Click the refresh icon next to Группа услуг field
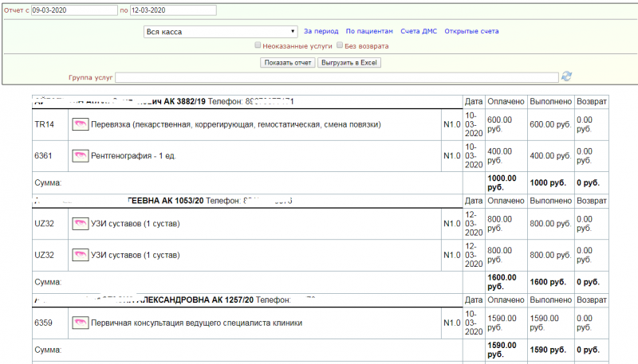Image resolution: width=638 pixels, height=364 pixels. pyautogui.click(x=566, y=76)
